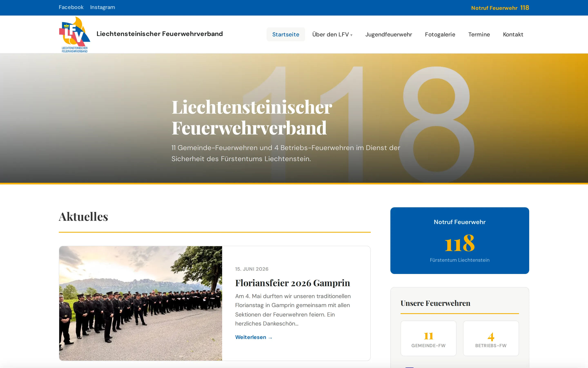
Task: Open the Facebook link in top bar
Action: click(71, 7)
